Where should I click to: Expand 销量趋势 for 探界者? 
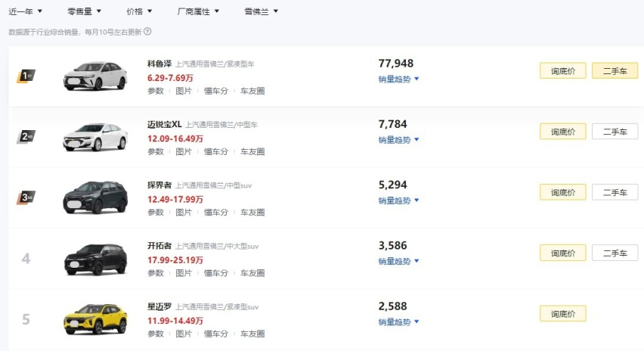pyautogui.click(x=398, y=200)
